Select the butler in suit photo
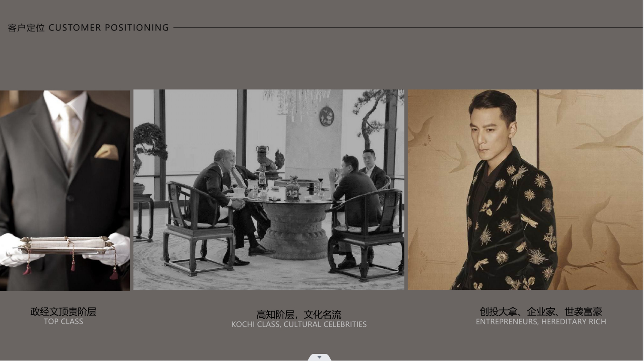This screenshot has width=644, height=361. (x=65, y=190)
